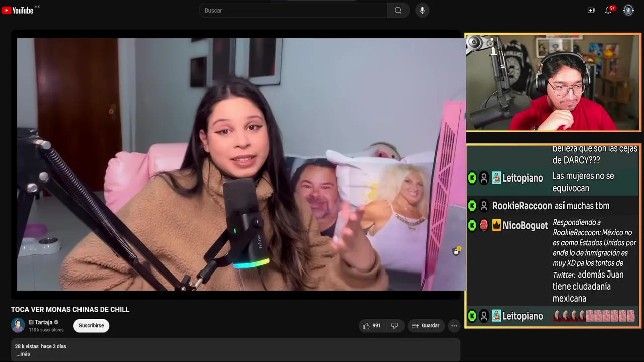Open the more actions three-dot menu
Viewport: 644px width, 362px height.
pyautogui.click(x=454, y=326)
